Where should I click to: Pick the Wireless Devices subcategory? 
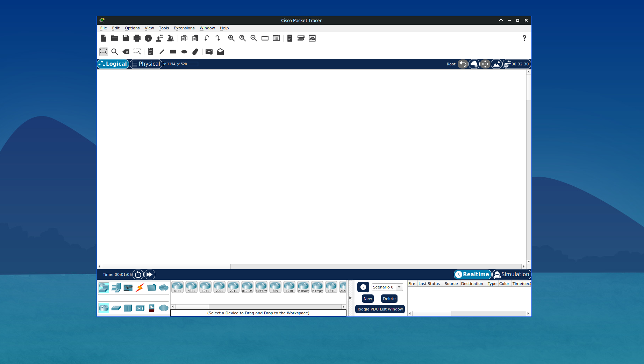pyautogui.click(x=140, y=308)
